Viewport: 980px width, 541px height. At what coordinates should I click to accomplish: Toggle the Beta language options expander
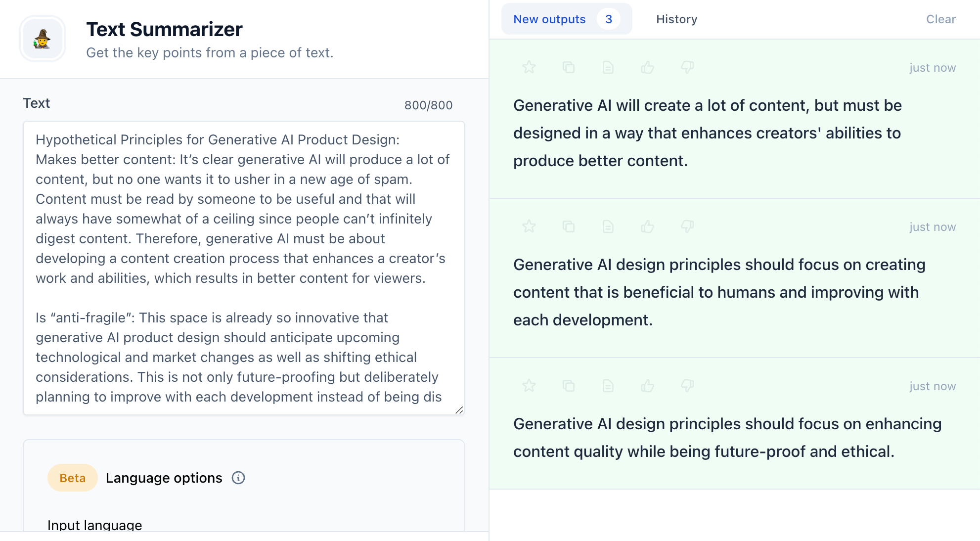165,478
